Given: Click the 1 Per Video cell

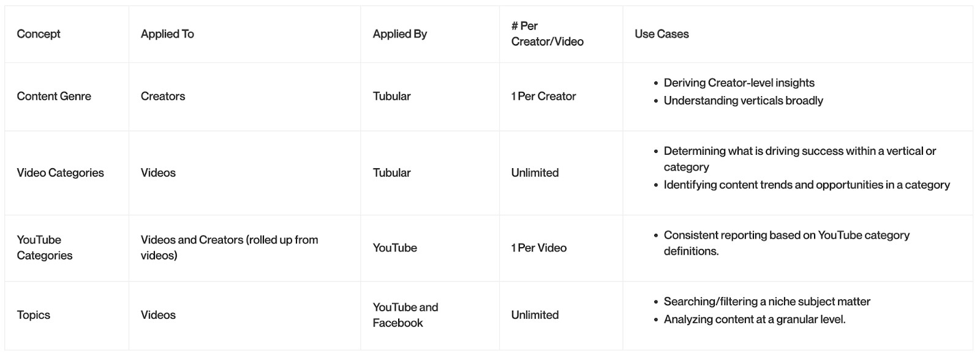Looking at the screenshot, I should click(538, 248).
